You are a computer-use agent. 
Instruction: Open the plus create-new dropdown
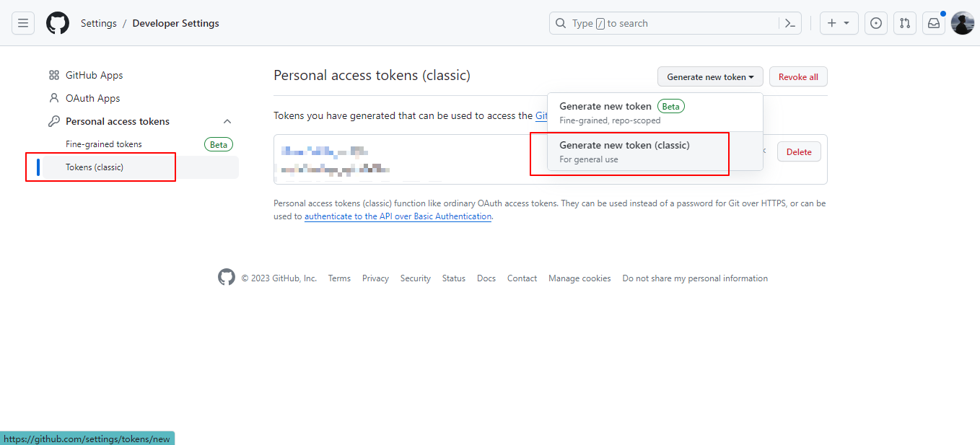point(839,23)
